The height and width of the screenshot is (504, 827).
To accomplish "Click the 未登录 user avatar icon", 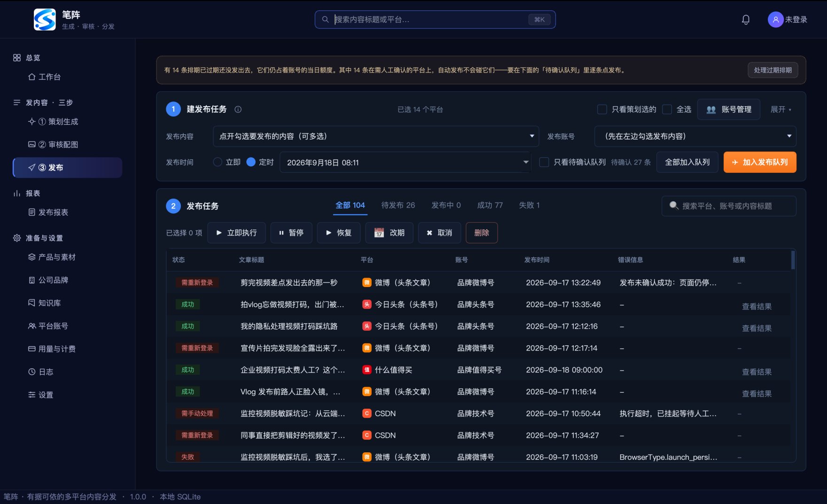I will (775, 19).
